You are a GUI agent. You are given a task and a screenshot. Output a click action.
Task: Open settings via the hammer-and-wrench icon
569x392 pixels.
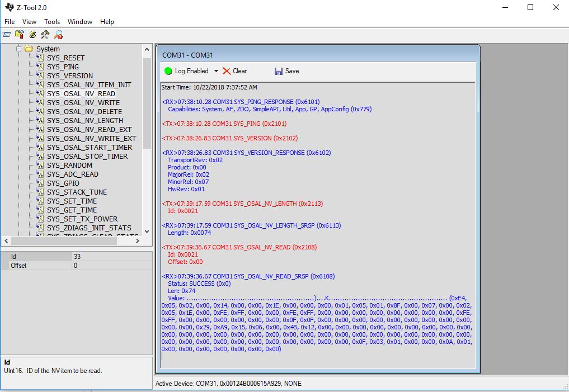(x=44, y=34)
